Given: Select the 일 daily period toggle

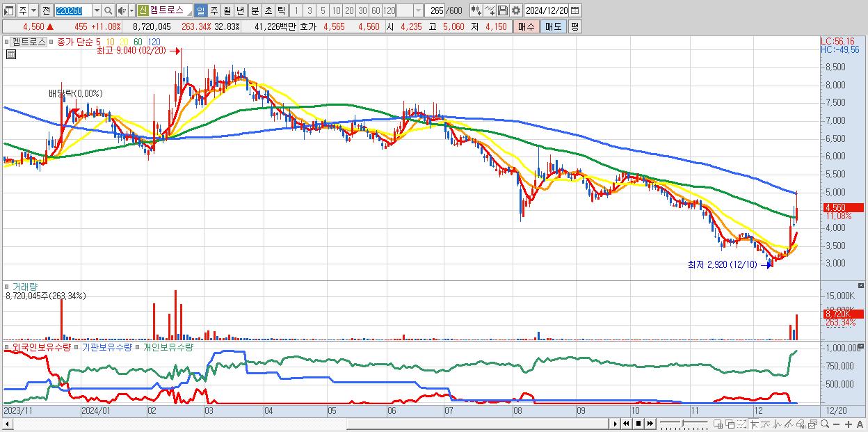Looking at the screenshot, I should point(200,10).
